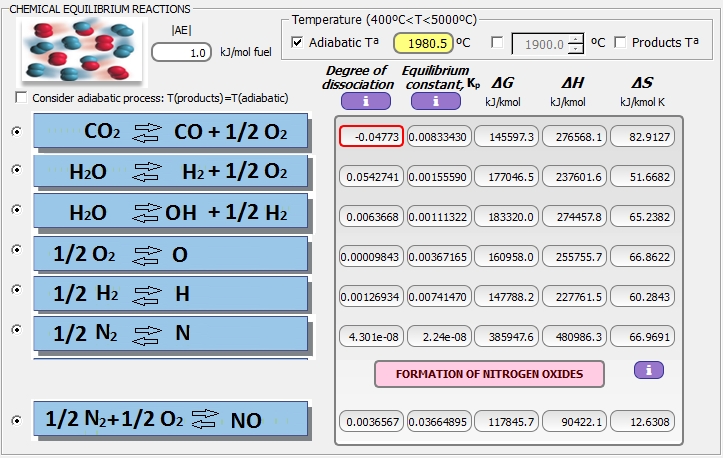Click info icon under Equilibrium constant Kp

(x=436, y=100)
